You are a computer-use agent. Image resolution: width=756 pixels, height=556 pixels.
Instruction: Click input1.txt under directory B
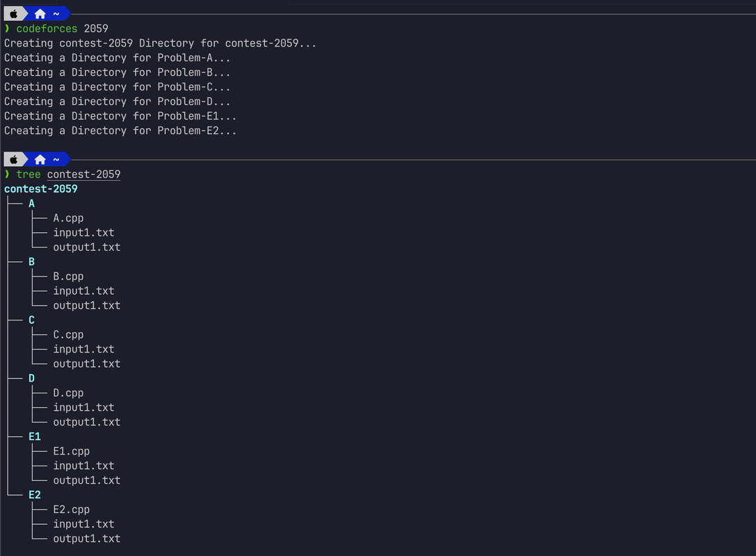(84, 291)
